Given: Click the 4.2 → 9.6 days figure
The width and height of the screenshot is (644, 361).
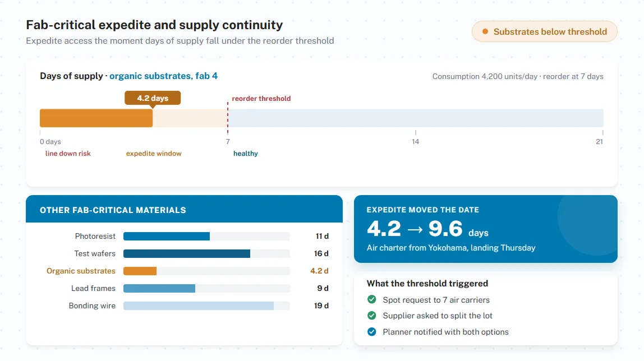Looking at the screenshot, I should click(427, 229).
